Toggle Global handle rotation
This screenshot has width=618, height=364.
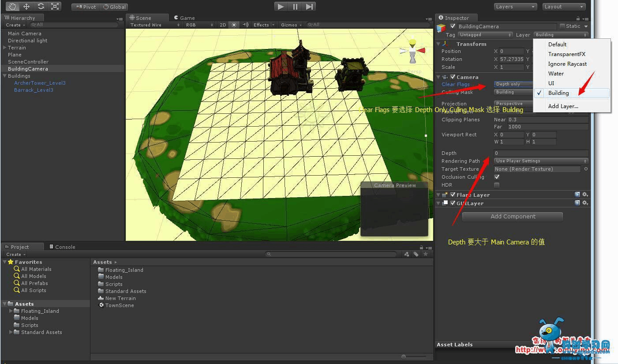[x=114, y=7]
